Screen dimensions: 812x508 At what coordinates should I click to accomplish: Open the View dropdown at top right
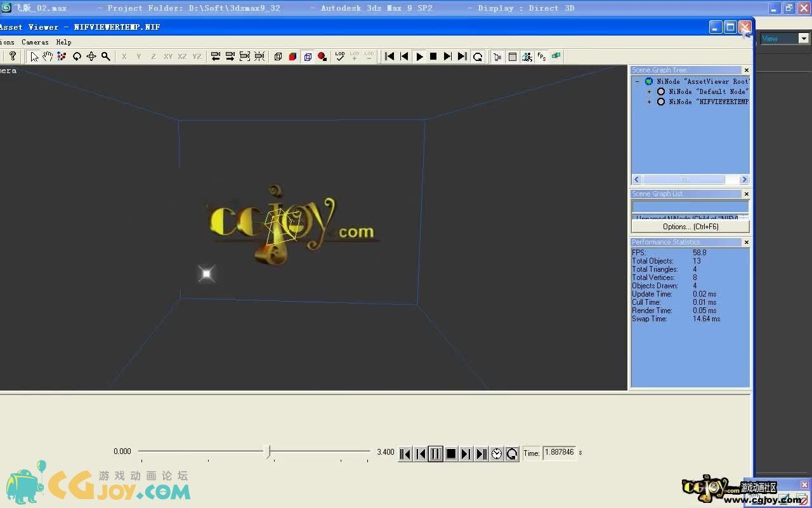click(804, 39)
